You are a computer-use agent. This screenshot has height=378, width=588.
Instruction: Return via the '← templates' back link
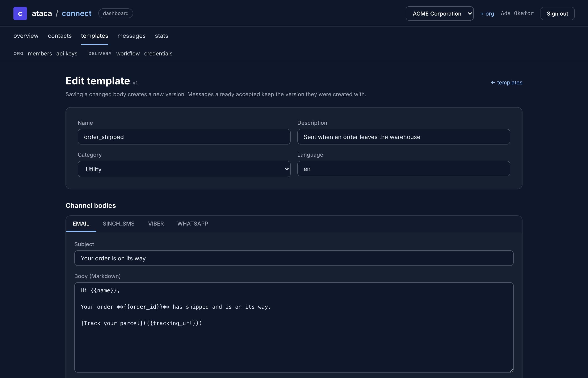(507, 83)
